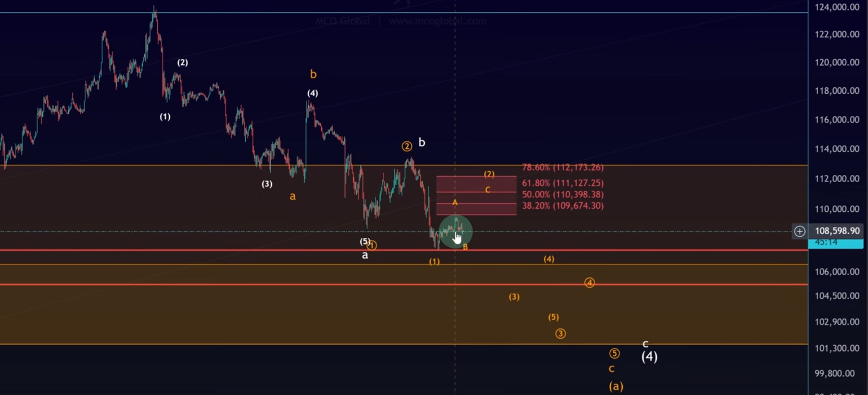The image size is (868, 395).
Task: Click the circled orange 4 wave marker
Action: coord(590,283)
